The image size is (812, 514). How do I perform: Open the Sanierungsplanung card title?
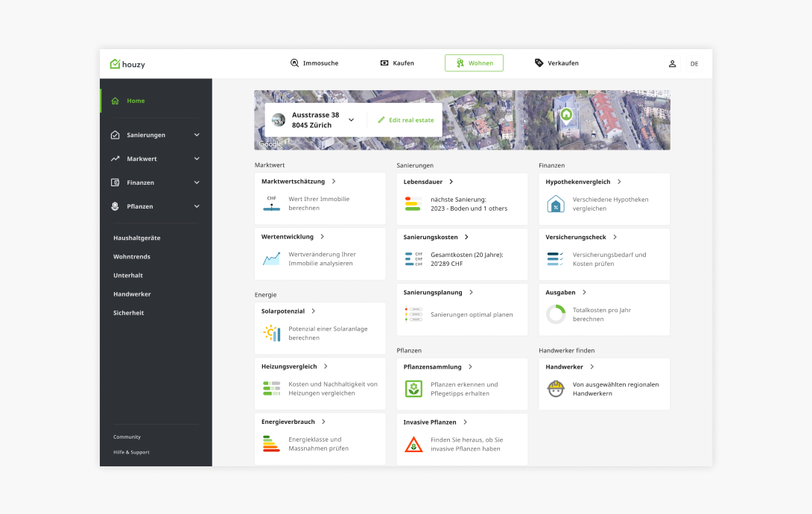tap(432, 293)
